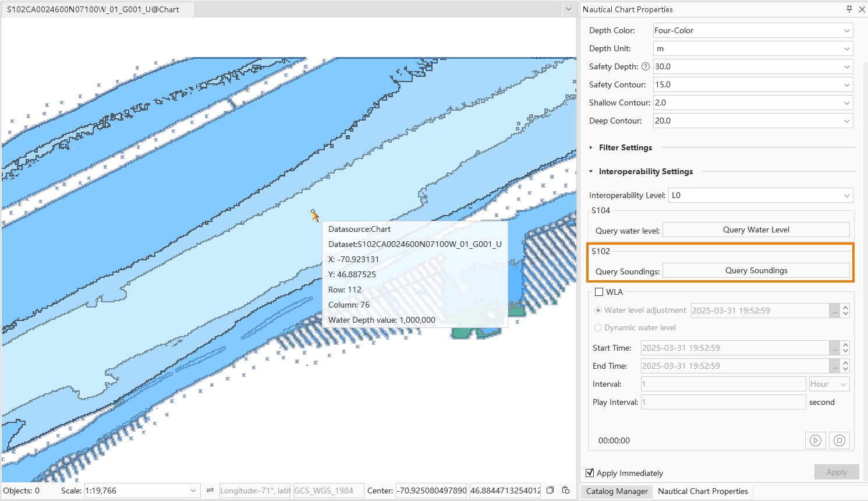Expand the Filter Settings section
Viewport: 868px width, 501px height.
coord(591,148)
